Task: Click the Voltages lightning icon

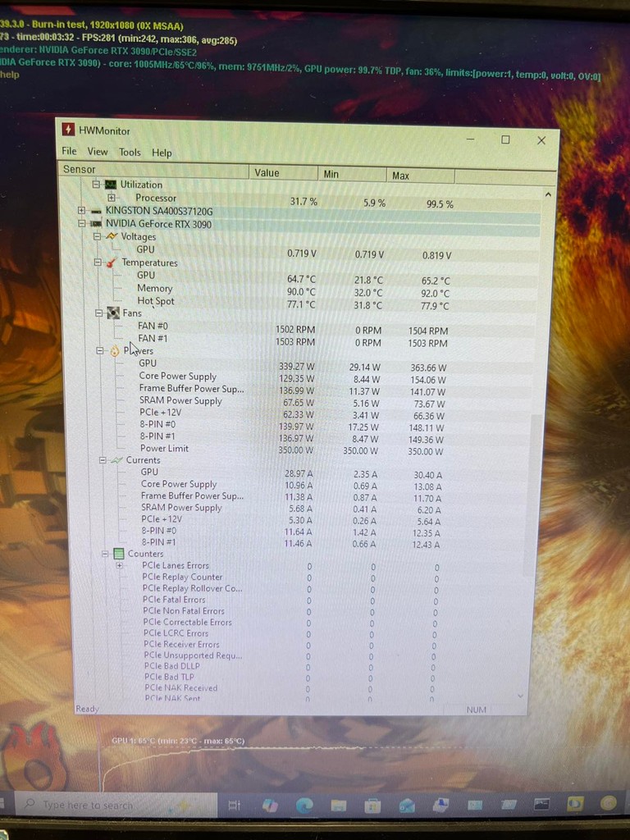Action: [112, 236]
